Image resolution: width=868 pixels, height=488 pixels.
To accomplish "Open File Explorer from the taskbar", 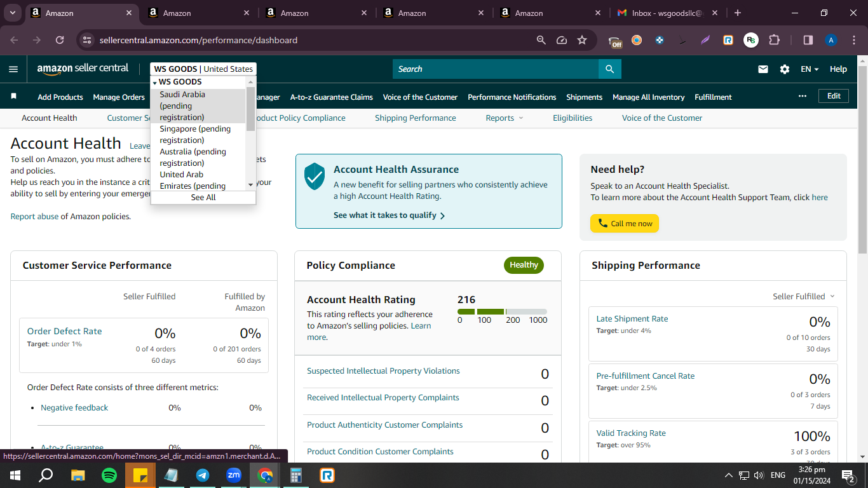I will [78, 475].
